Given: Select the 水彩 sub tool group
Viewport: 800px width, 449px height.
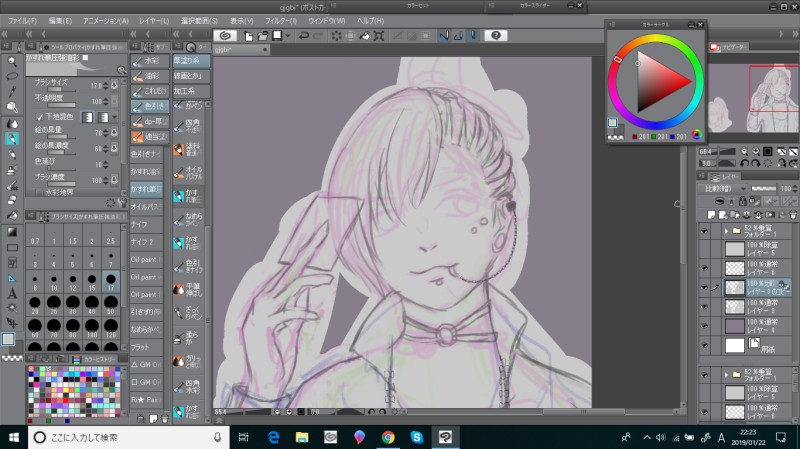Looking at the screenshot, I should pos(149,61).
